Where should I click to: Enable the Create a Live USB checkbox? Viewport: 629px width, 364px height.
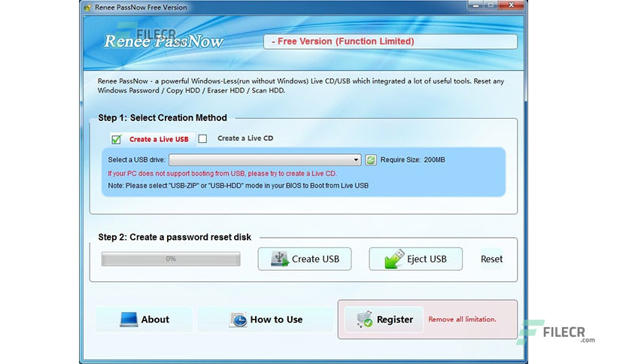pyautogui.click(x=117, y=139)
